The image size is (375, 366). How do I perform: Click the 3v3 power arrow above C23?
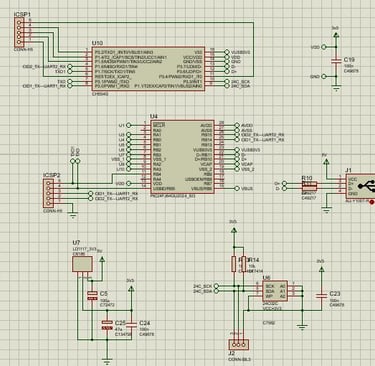click(x=321, y=269)
